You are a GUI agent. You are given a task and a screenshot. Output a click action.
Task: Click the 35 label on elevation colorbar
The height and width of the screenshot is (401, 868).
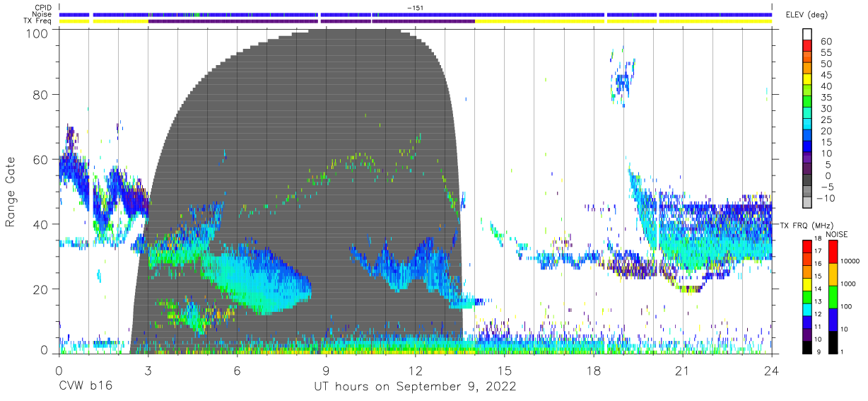[827, 98]
